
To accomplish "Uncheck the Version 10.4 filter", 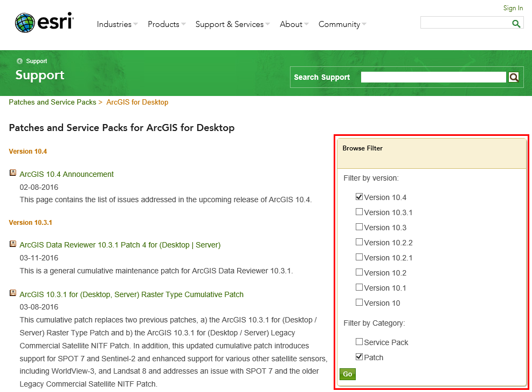I will (x=359, y=196).
